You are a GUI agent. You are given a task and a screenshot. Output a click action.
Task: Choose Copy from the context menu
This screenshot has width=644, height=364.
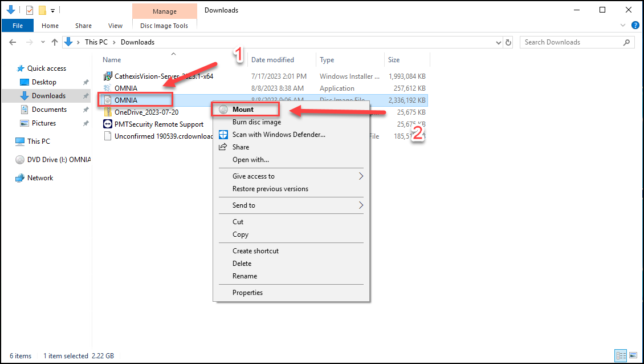(x=291, y=234)
